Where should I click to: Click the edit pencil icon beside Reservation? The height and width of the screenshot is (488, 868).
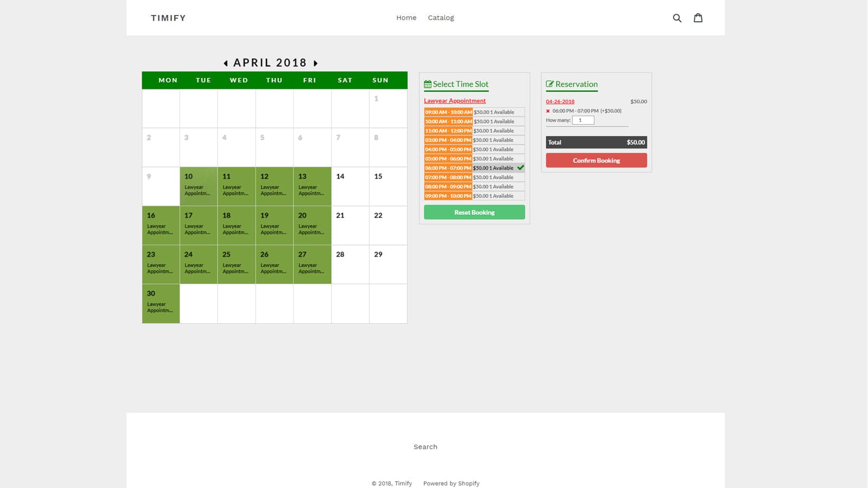click(x=550, y=84)
